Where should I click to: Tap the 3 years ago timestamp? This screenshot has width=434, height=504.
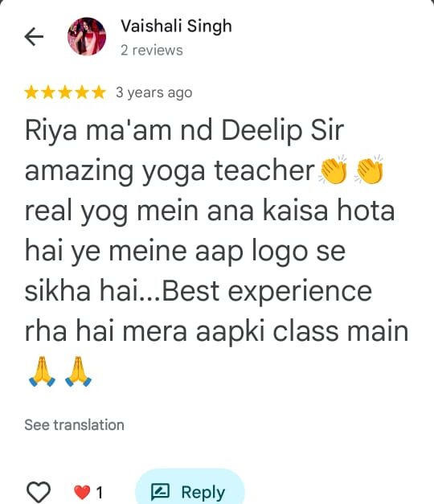[x=154, y=92]
